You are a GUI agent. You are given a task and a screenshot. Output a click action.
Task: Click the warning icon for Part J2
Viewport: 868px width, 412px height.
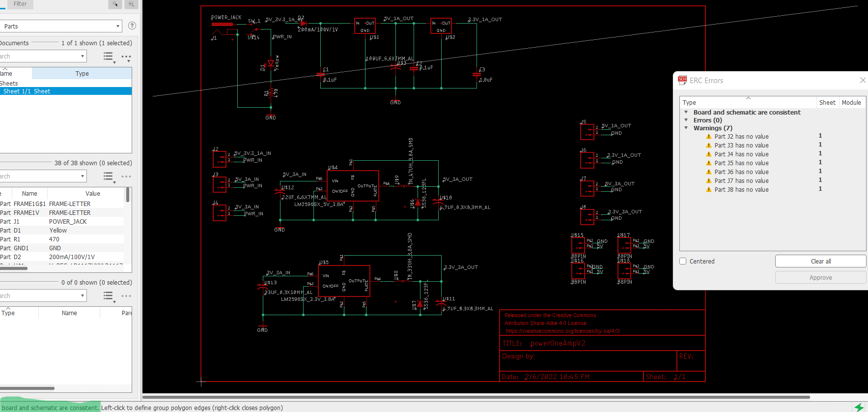[708, 137]
